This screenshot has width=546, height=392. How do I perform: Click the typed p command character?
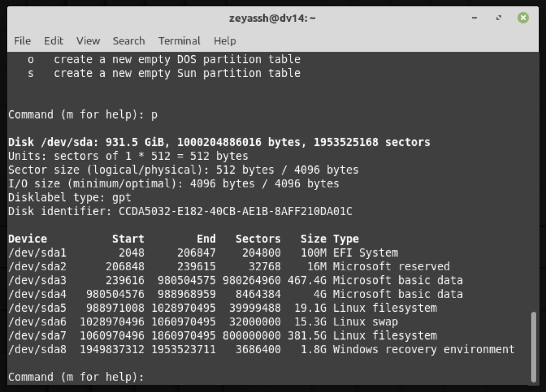click(x=153, y=114)
